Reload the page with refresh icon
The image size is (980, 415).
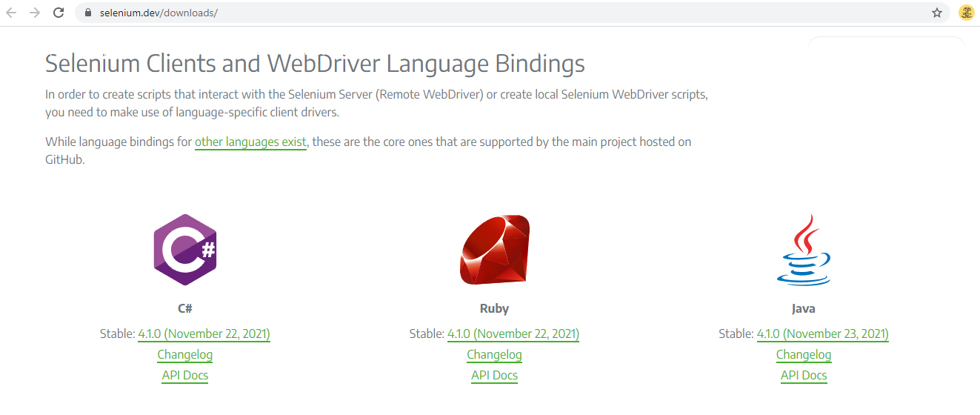click(59, 13)
